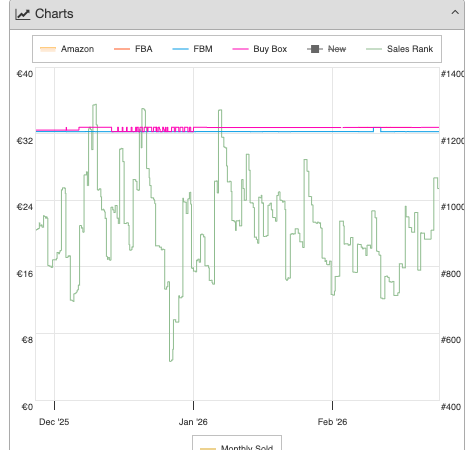Image resolution: width=474 pixels, height=450 pixels.
Task: Click the #400 rank axis label
Action: tap(451, 407)
